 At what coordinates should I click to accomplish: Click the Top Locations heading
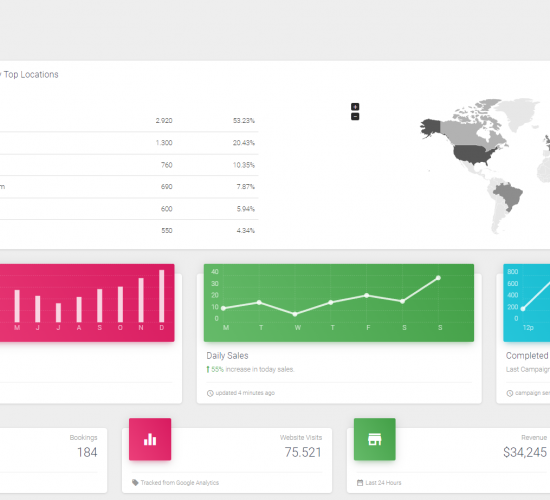click(31, 75)
